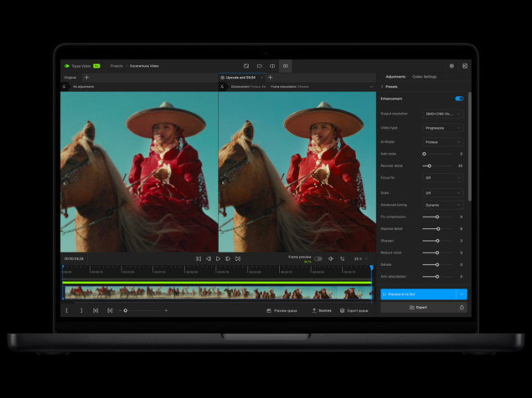Open the settings gear icon
The image size is (532, 398).
click(452, 66)
